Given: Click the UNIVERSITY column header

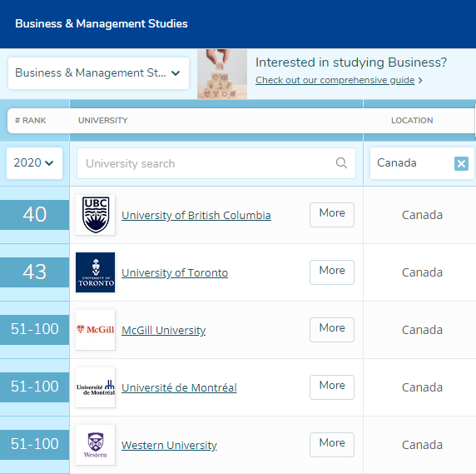Looking at the screenshot, I should 103,120.
